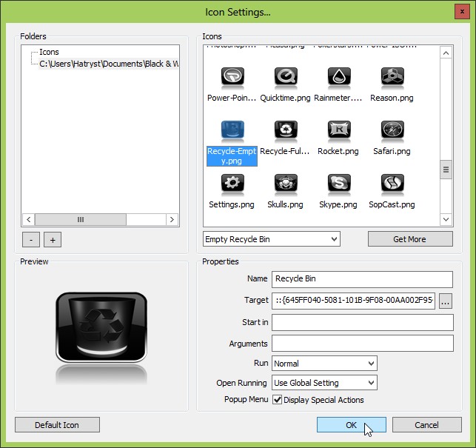Expand the Open Running dropdown

coord(324,383)
